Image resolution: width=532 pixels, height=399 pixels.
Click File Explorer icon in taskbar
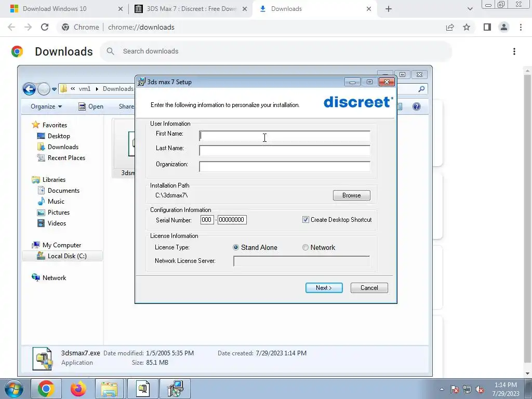[x=109, y=389]
